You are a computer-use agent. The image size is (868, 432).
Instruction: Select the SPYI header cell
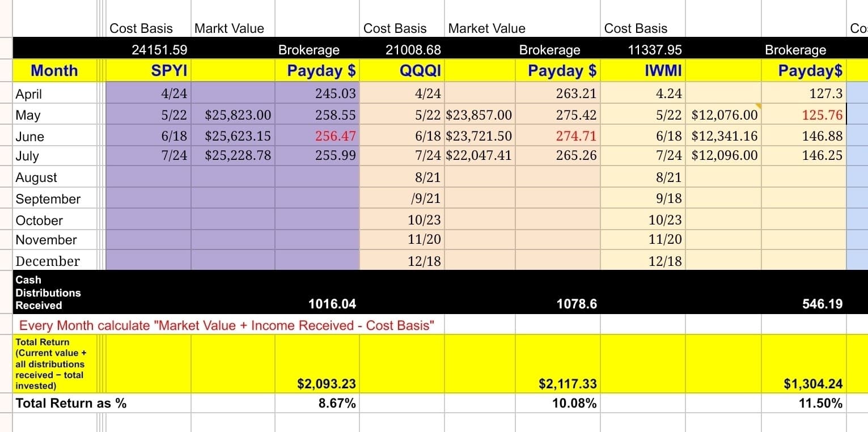[149, 71]
